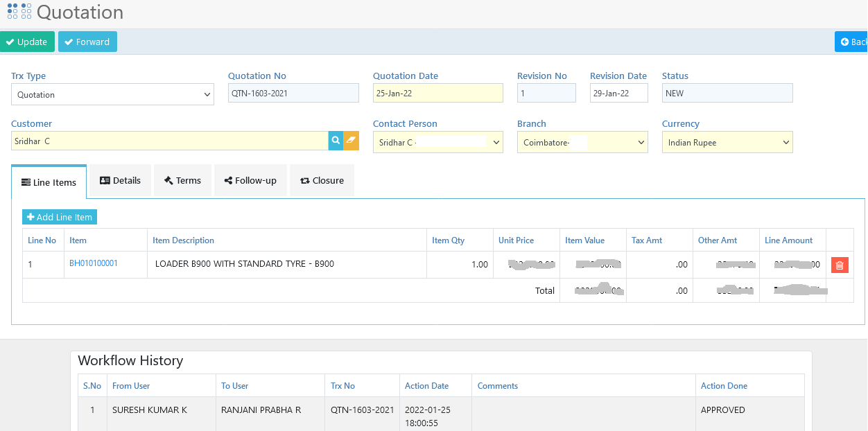This screenshot has height=431, width=868.
Task: Delete the line item using the trash icon
Action: point(840,265)
